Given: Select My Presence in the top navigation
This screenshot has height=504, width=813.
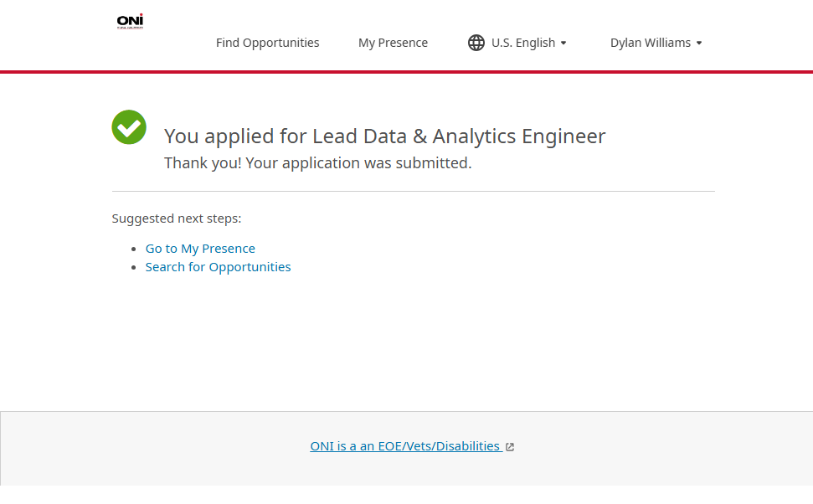Looking at the screenshot, I should pos(393,43).
